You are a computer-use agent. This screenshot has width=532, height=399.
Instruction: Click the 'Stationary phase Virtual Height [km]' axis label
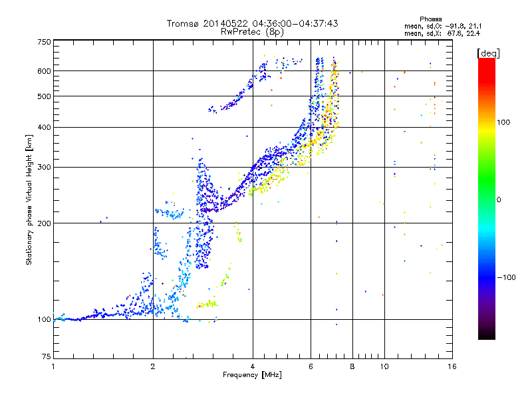click(x=29, y=200)
